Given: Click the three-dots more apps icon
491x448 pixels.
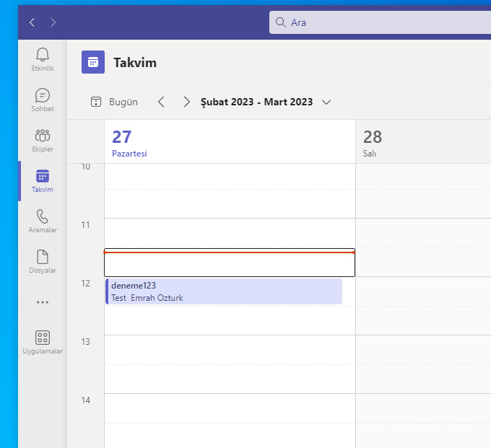Looking at the screenshot, I should 43,302.
